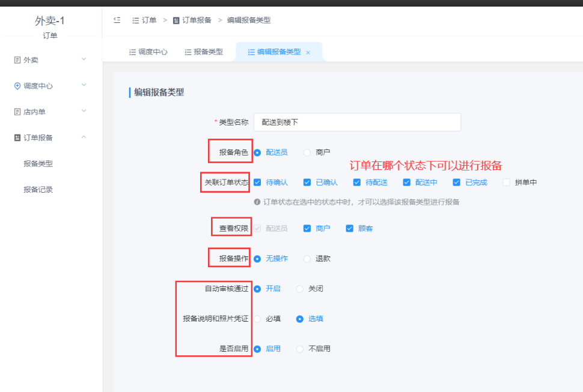Click the 订单状态在选中的状态中时 hint text

361,202
